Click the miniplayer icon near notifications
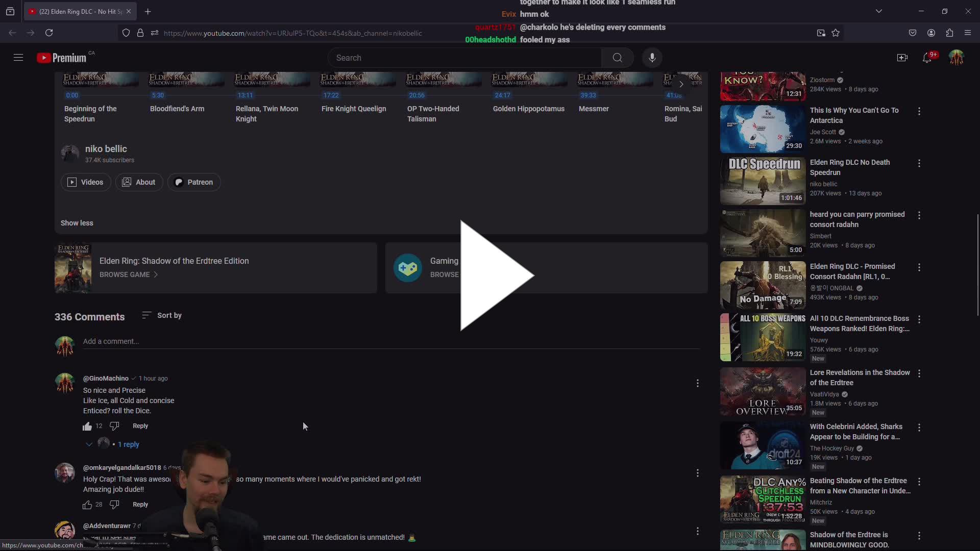980x551 pixels. [902, 58]
